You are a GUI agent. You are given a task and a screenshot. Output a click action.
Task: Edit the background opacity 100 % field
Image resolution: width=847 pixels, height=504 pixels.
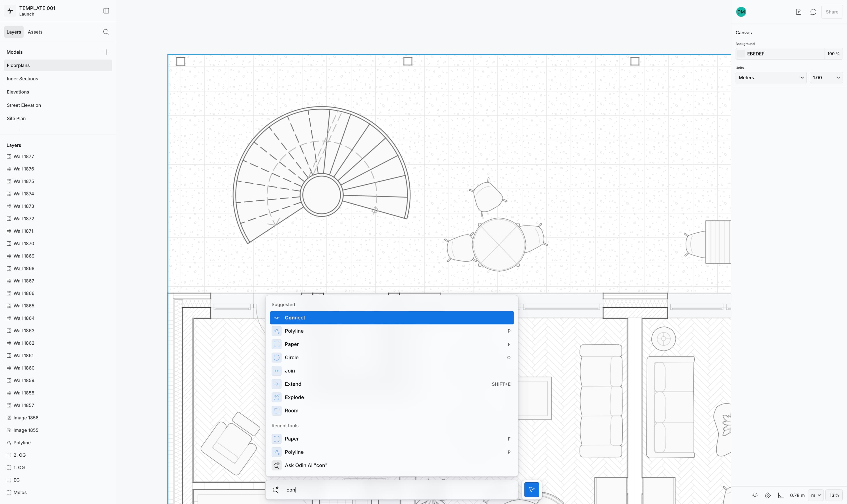(x=833, y=54)
